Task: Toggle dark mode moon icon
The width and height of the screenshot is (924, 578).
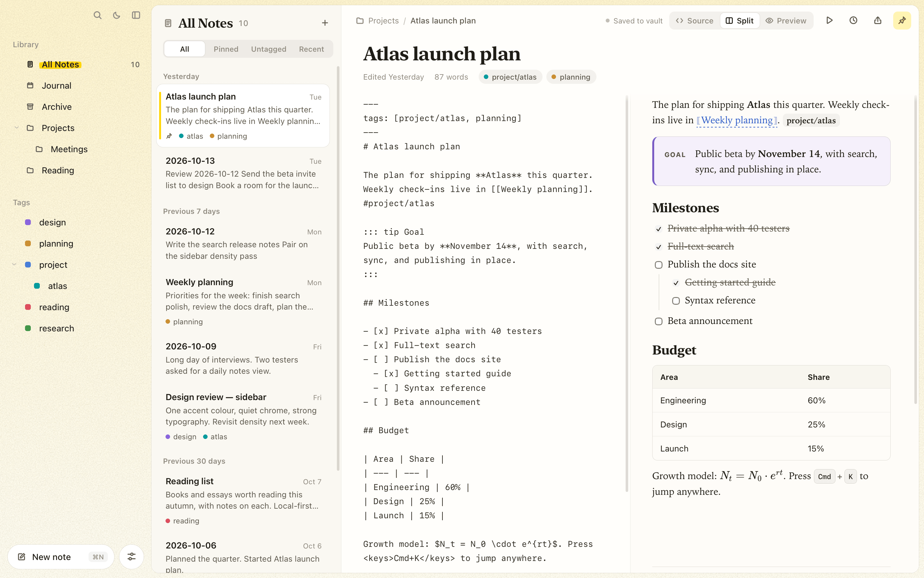Action: (116, 15)
